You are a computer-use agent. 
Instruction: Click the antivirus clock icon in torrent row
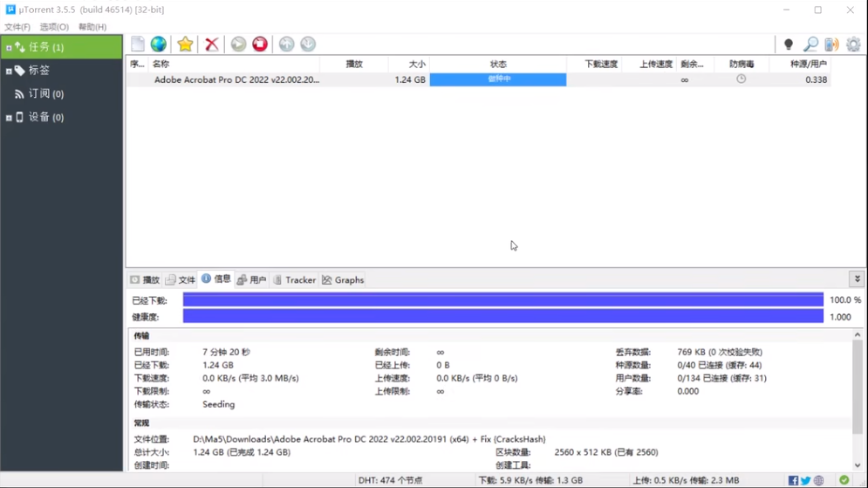[742, 79]
